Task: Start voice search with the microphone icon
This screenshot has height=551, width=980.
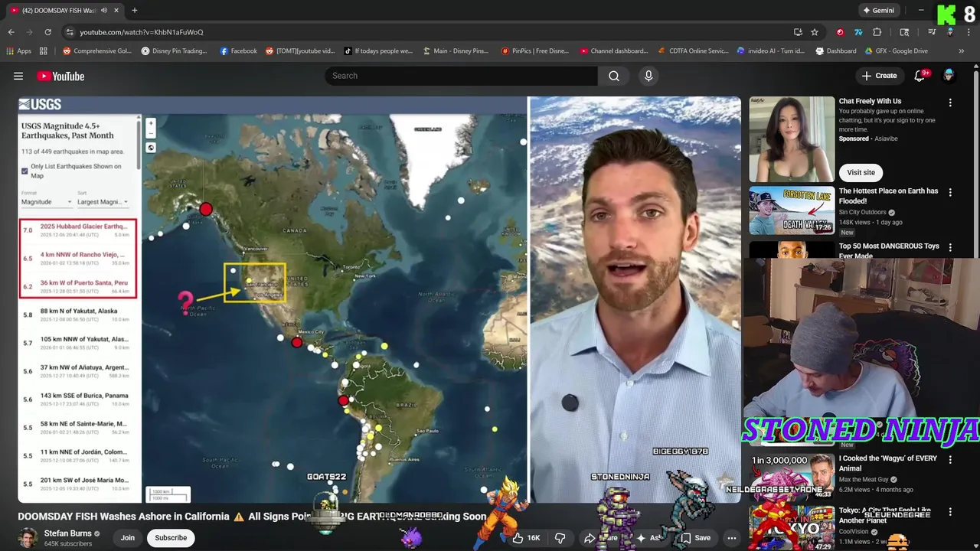Action: coord(648,76)
